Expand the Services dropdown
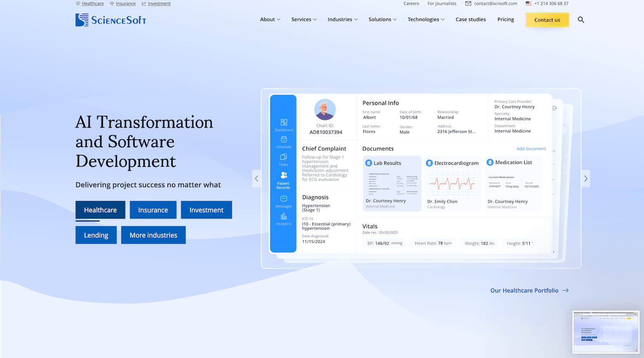644x358 pixels. pyautogui.click(x=304, y=20)
